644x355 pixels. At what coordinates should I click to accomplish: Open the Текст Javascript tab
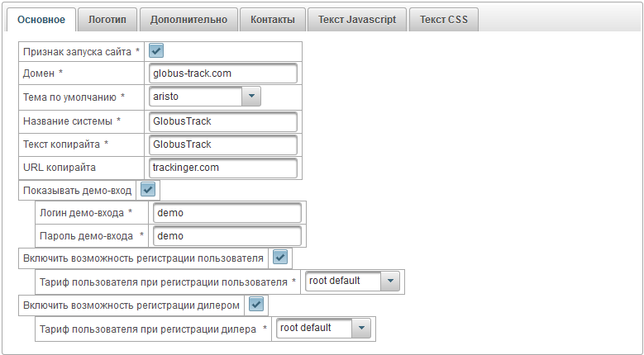click(x=356, y=20)
